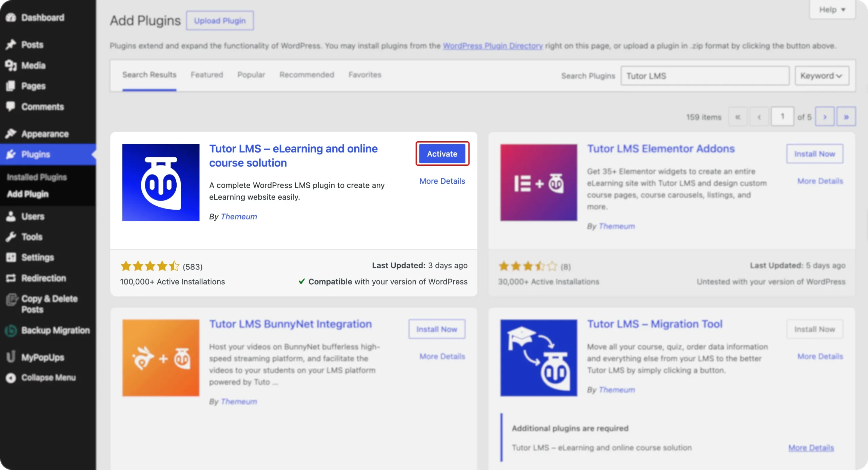This screenshot has width=868, height=470.
Task: Click "Last Updated: 3 days ago" text
Action: pyautogui.click(x=420, y=265)
